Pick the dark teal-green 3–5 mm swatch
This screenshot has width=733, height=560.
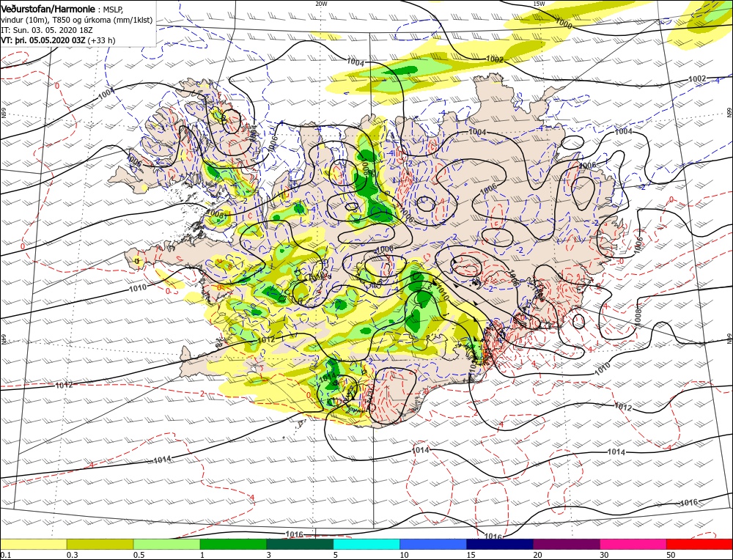point(300,544)
